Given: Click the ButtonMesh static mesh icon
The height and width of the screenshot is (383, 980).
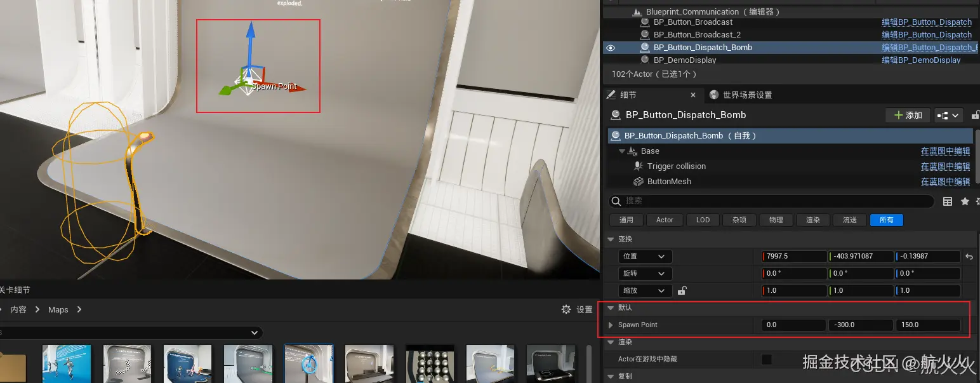Looking at the screenshot, I should click(x=639, y=182).
